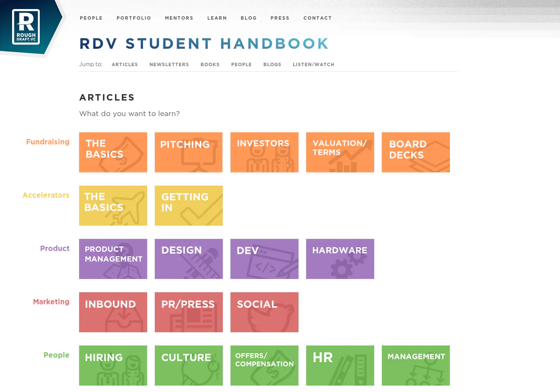Open the Hardware tile
Viewport: 560px width, 392px height.
(340, 259)
